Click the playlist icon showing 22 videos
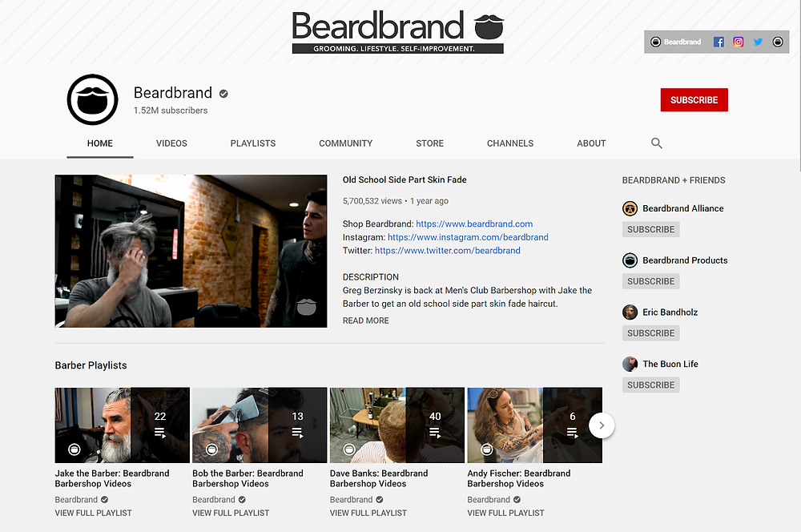This screenshot has width=801, height=532. [x=160, y=433]
